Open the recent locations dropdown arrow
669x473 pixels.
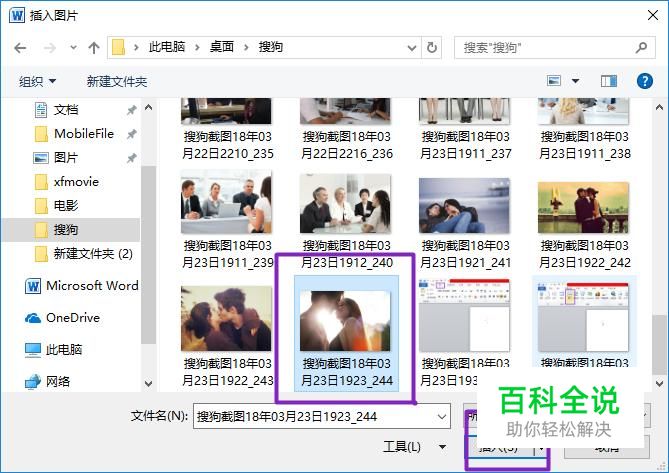73,47
